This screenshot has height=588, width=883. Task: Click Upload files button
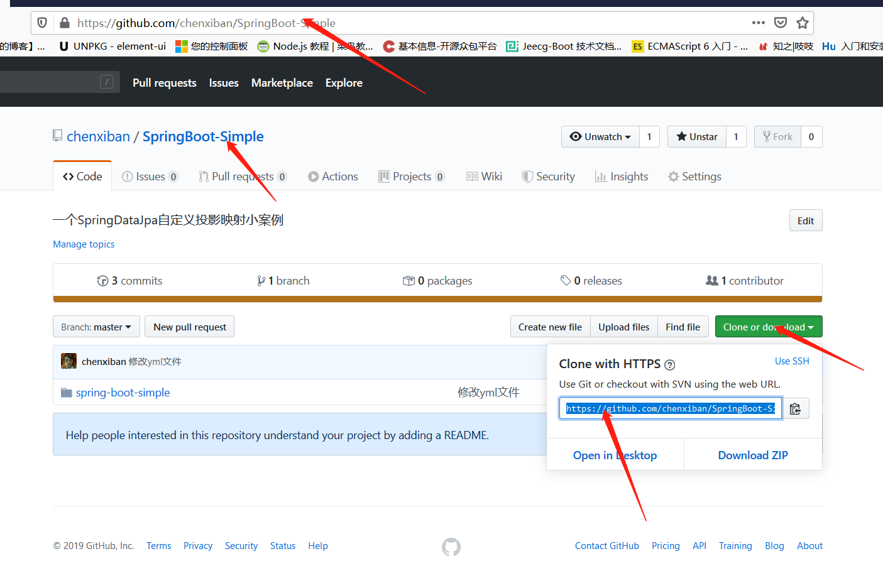tap(624, 327)
